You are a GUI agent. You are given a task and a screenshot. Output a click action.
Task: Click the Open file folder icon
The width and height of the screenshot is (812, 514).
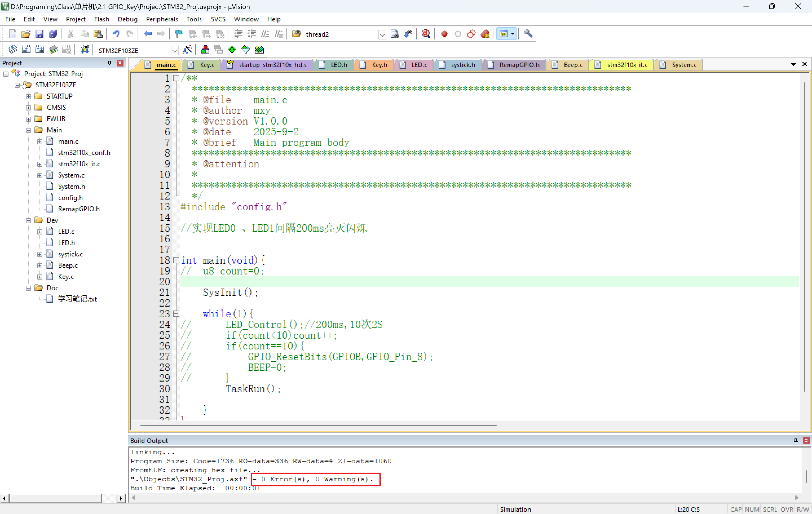point(26,34)
